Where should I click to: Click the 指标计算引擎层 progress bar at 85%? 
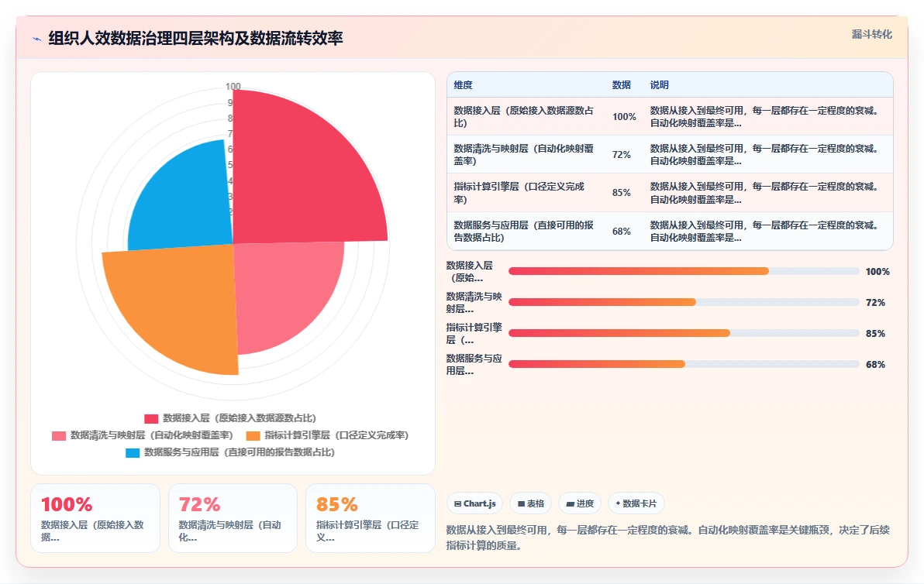[684, 333]
